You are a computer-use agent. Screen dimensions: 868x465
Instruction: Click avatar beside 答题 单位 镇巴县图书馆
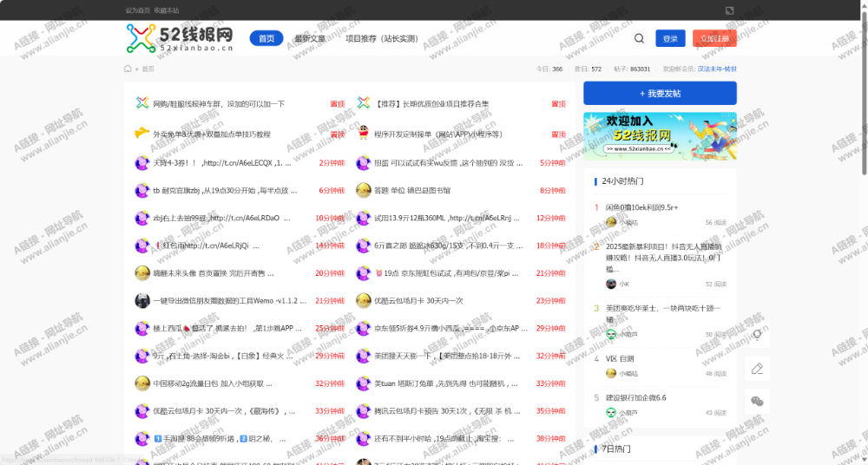click(363, 191)
